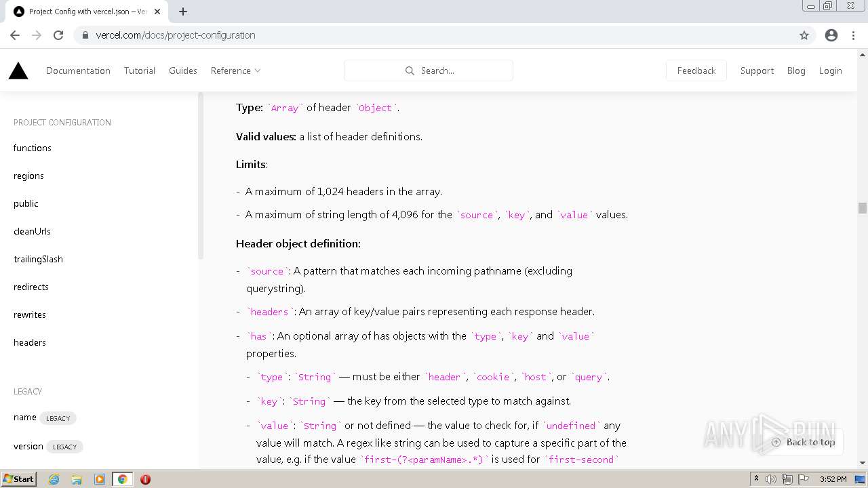This screenshot has width=868, height=488.
Task: Click the 'Valid values:' line
Action: click(329, 136)
